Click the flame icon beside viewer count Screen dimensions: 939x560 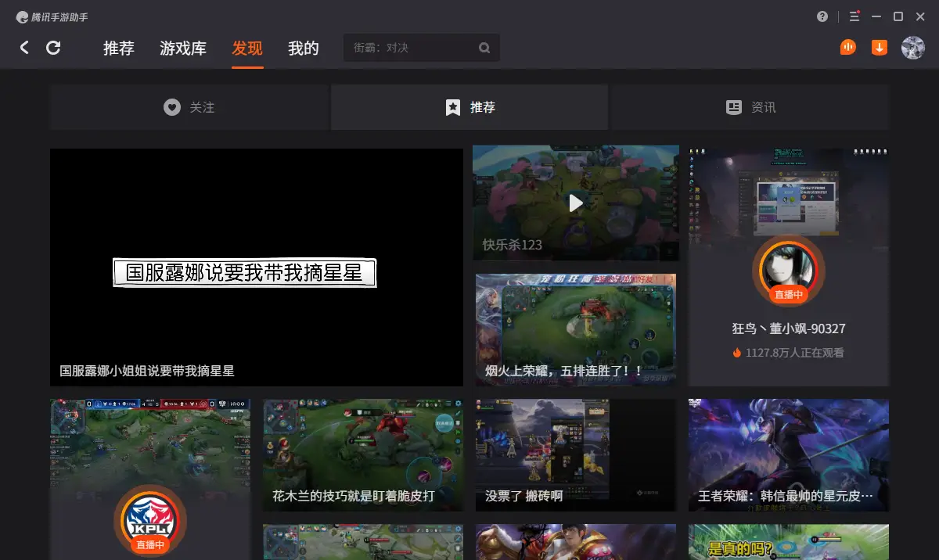(736, 353)
